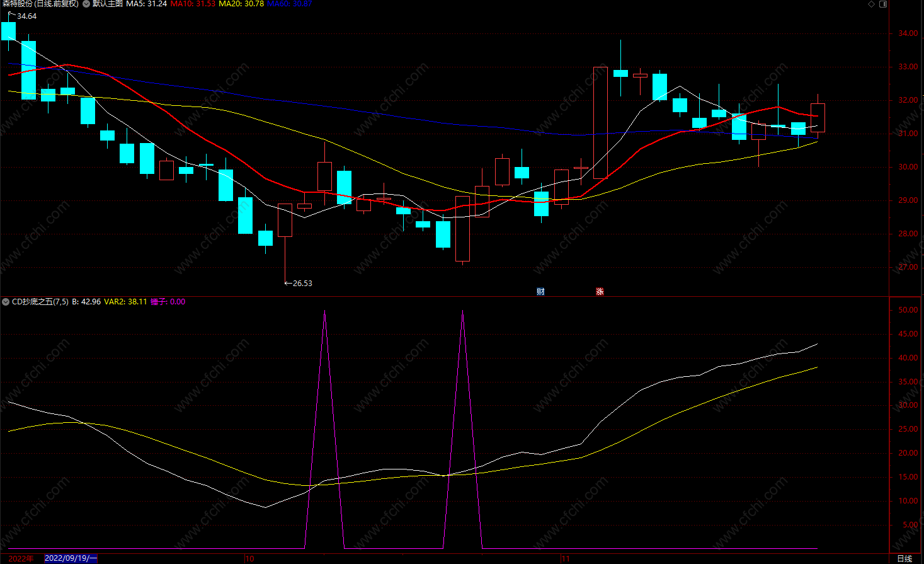Click the large red candlestick reaching 33.00

point(600,122)
